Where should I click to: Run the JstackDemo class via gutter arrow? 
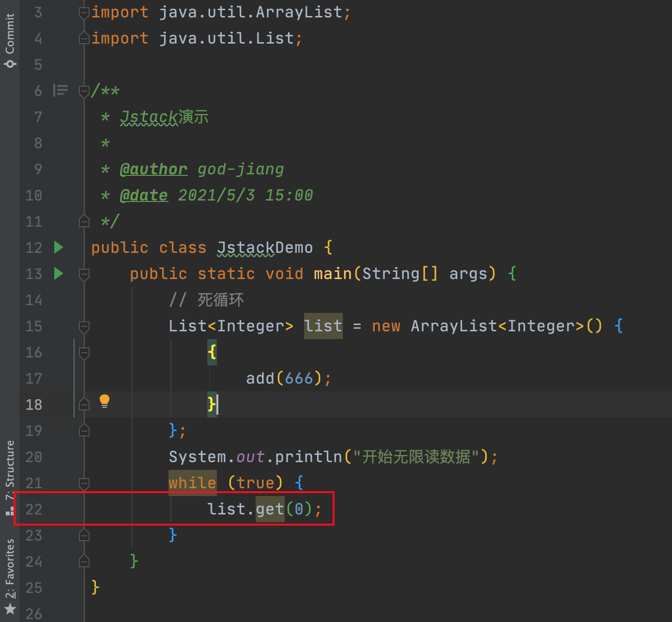click(59, 248)
